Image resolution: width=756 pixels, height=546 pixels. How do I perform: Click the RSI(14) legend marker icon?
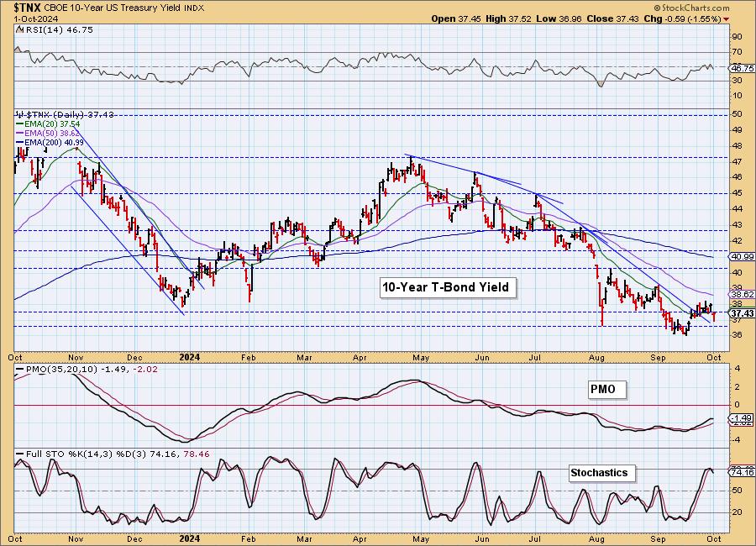click(18, 29)
